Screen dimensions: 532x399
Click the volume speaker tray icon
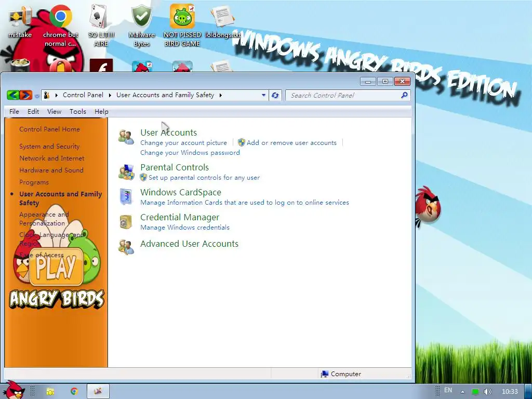(x=487, y=392)
